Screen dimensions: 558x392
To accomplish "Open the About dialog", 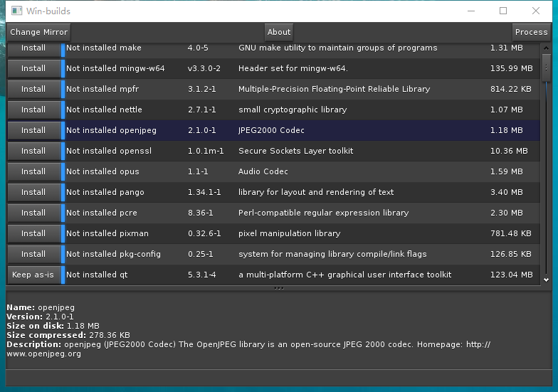I will pos(279,32).
